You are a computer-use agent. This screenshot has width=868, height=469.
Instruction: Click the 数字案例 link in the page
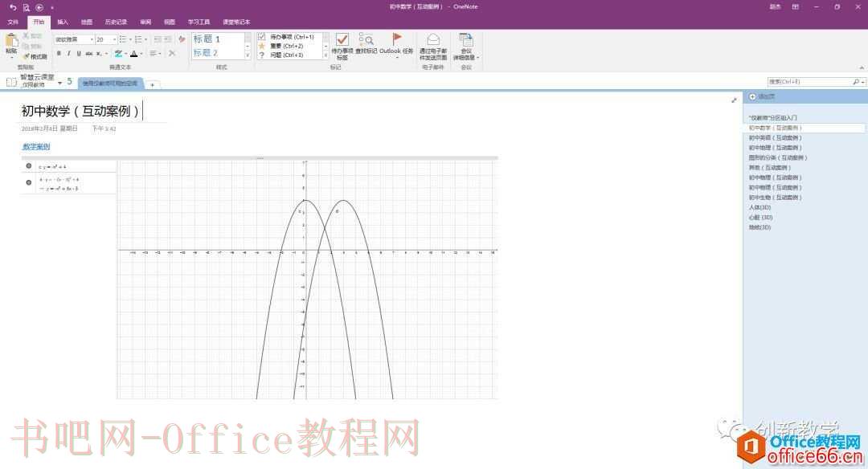point(36,146)
